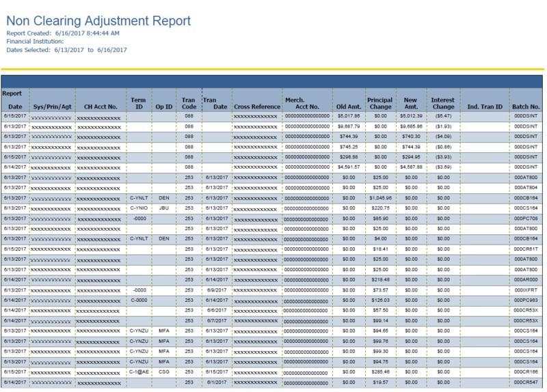
Task: Click the Interest Change column header
Action: (443, 103)
